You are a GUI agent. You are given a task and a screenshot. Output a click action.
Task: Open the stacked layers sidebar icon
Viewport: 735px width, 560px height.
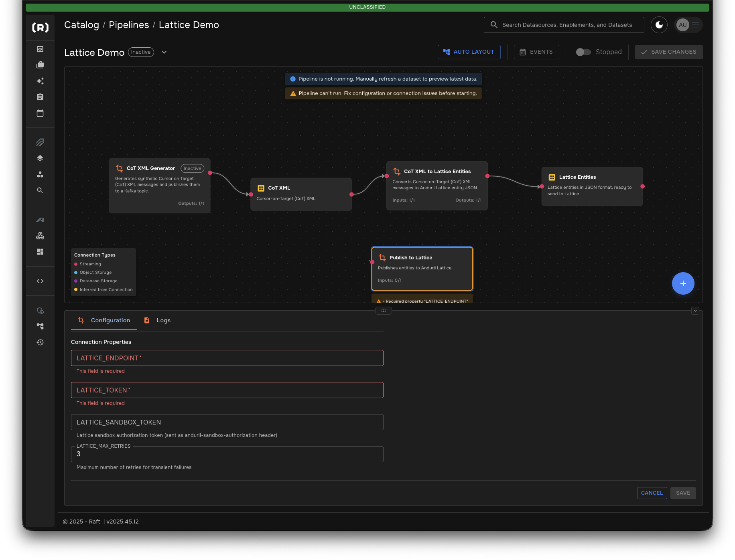pos(40,158)
